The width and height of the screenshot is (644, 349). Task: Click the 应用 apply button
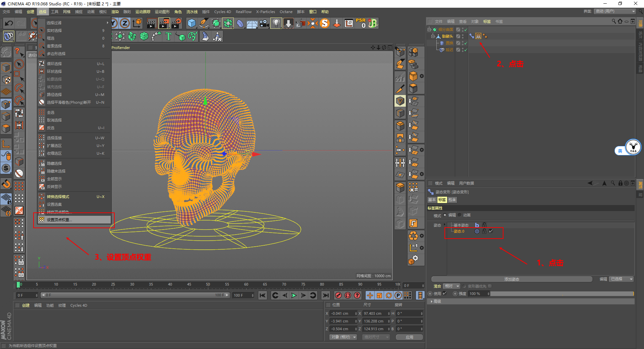[409, 337]
